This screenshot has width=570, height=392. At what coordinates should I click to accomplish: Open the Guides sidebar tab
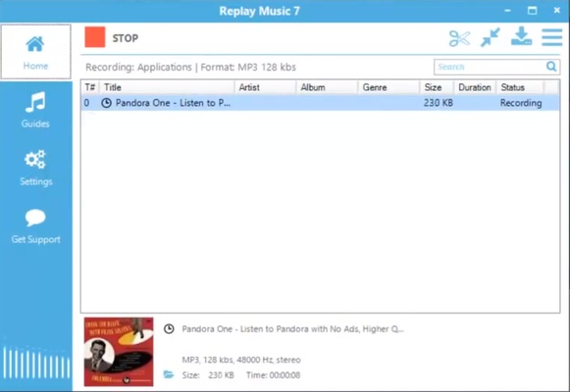(x=35, y=109)
